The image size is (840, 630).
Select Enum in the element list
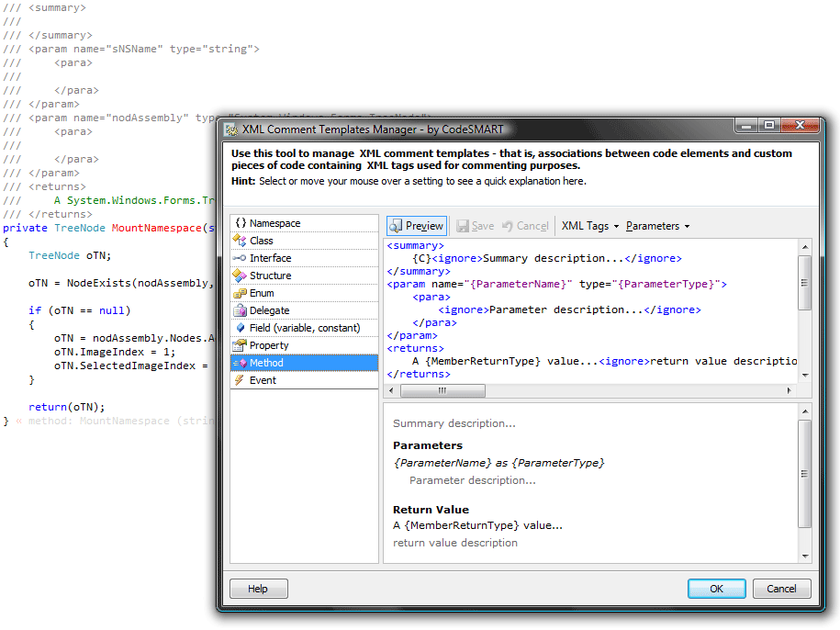[304, 293]
